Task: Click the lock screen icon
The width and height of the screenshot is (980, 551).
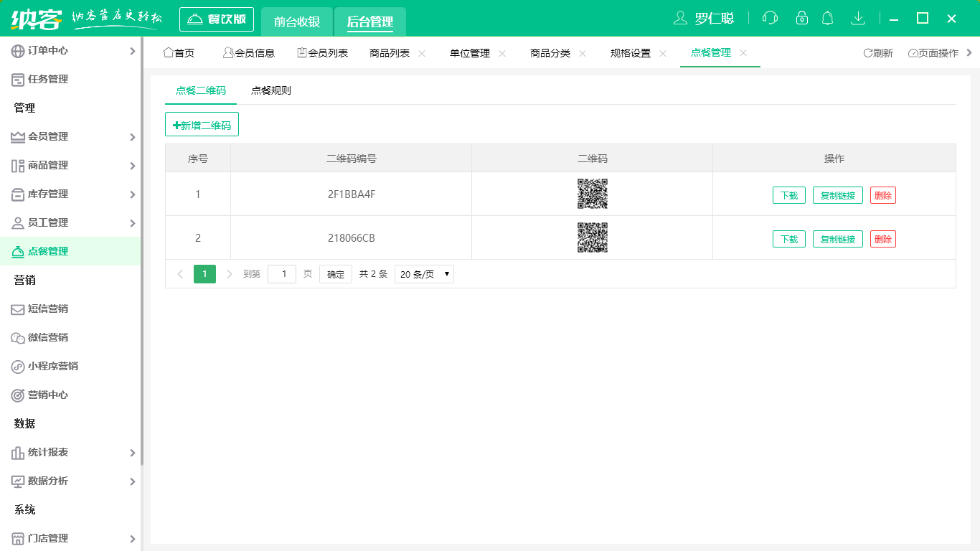Action: (x=802, y=19)
